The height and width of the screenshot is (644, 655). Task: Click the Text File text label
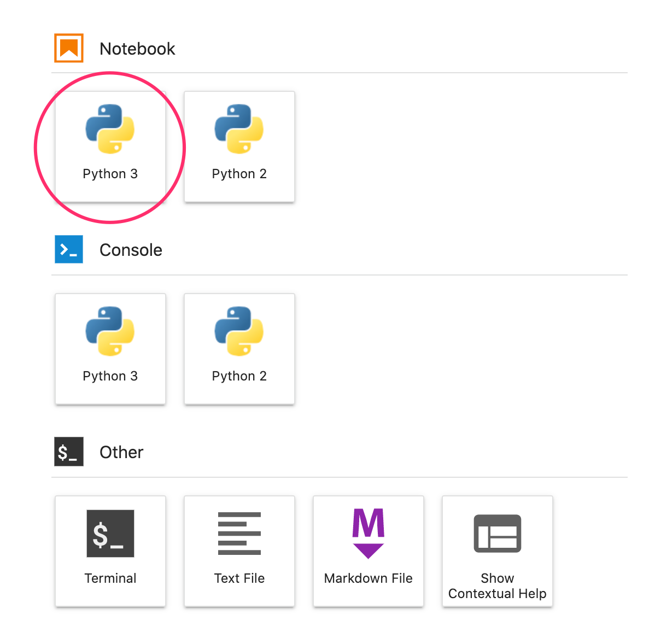click(x=239, y=578)
